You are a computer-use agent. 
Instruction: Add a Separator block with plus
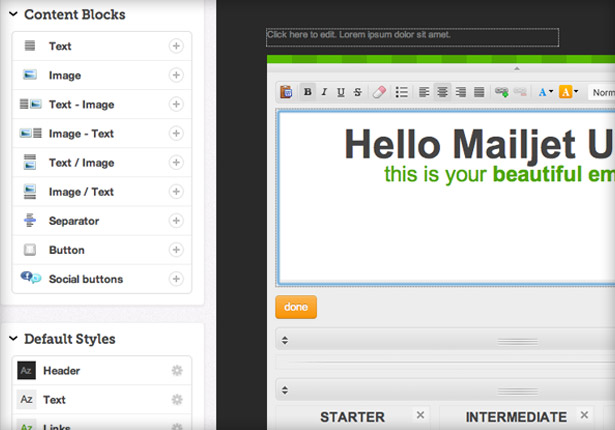(x=176, y=220)
